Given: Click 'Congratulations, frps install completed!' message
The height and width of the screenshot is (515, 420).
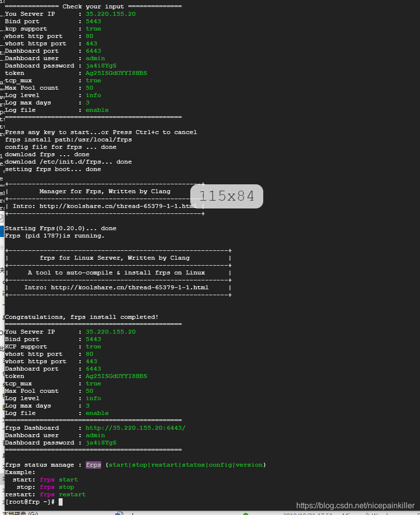Looking at the screenshot, I should (81, 317).
